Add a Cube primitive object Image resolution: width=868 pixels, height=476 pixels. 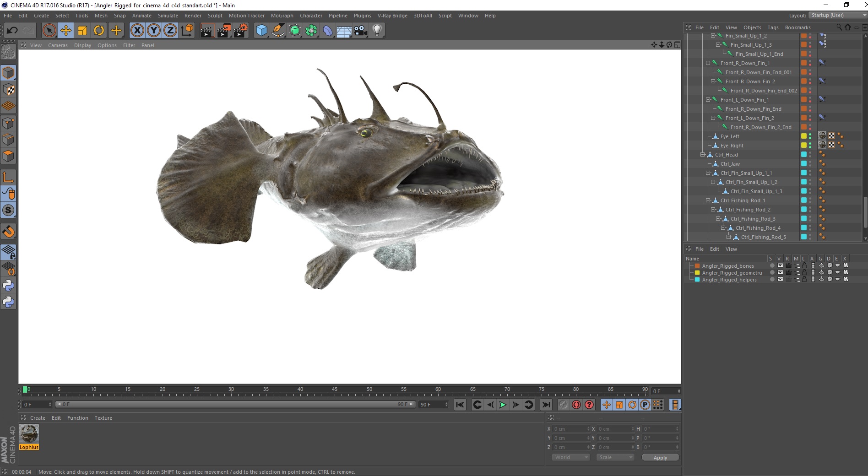tap(261, 31)
